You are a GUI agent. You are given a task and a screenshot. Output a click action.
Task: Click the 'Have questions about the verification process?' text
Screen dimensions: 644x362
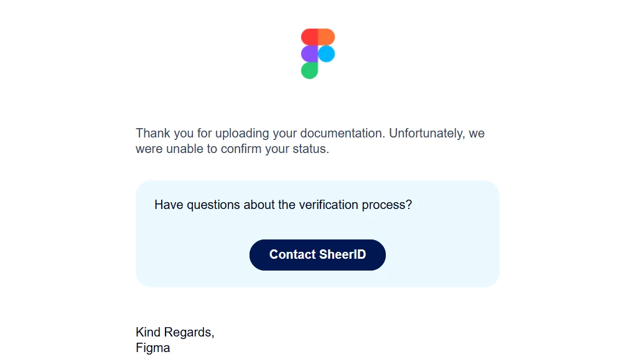[x=283, y=205]
